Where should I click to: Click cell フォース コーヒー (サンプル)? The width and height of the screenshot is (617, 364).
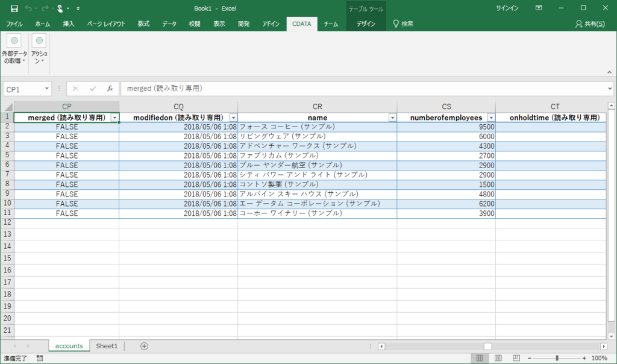coord(317,127)
